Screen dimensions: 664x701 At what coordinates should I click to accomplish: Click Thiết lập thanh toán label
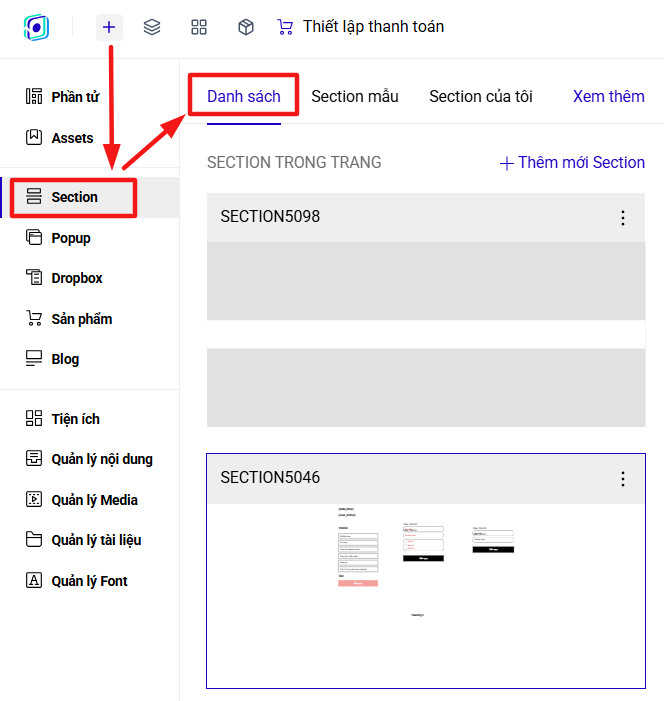point(373,26)
